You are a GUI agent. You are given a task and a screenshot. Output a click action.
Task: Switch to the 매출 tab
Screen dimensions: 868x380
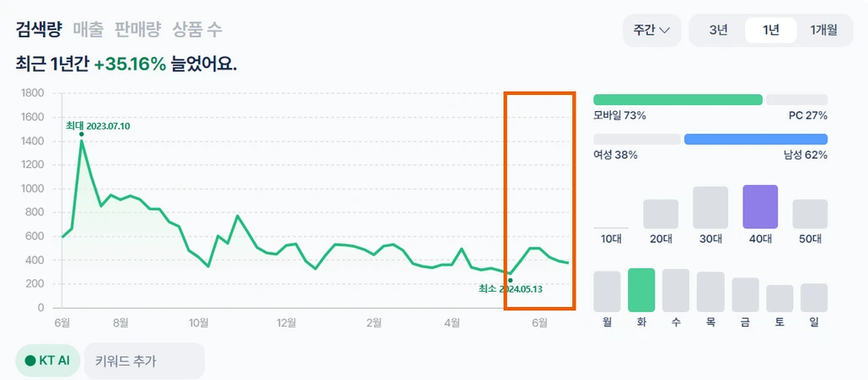88,30
